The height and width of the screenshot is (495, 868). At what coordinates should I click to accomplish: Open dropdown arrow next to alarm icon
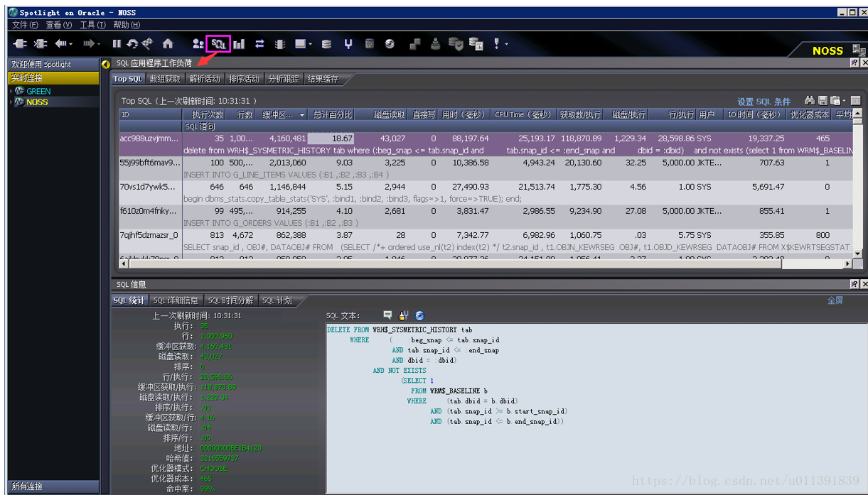click(506, 44)
